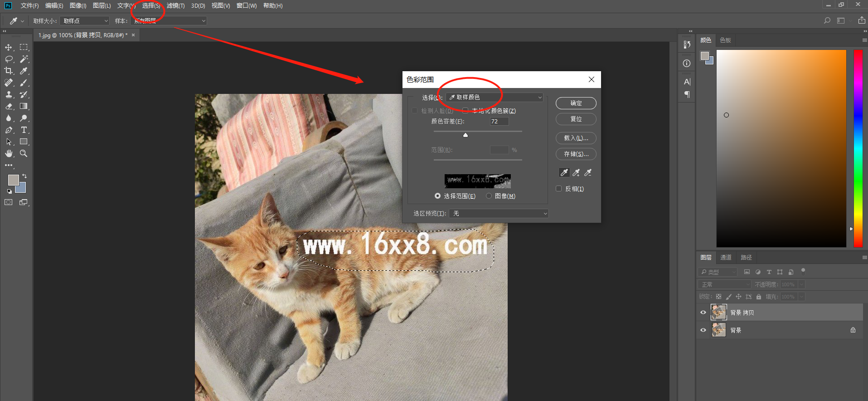Screen dimensions: 868x401
Task: Click the 复位 button
Action: 576,119
